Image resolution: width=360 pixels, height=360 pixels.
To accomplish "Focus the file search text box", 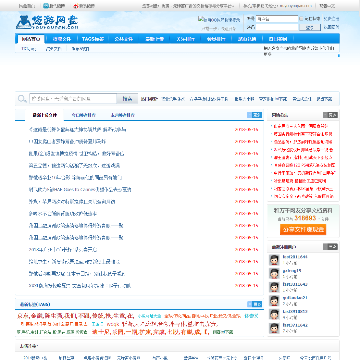I will (73, 99).
